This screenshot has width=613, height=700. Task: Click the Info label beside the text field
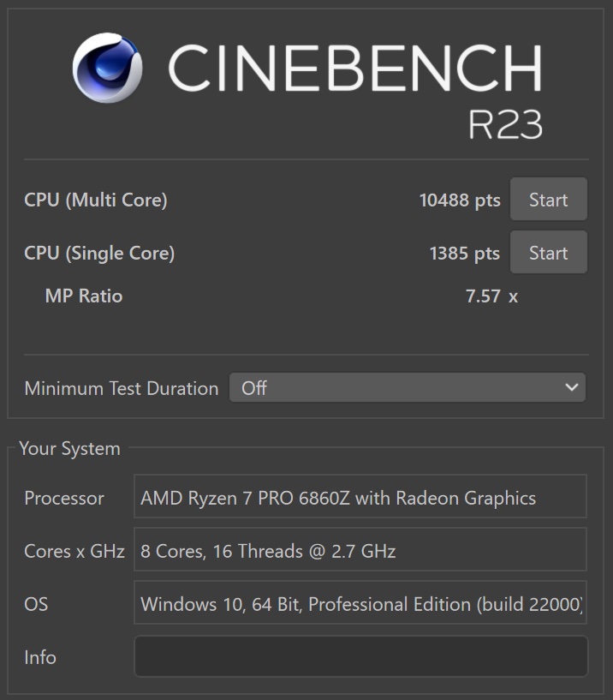(40, 657)
